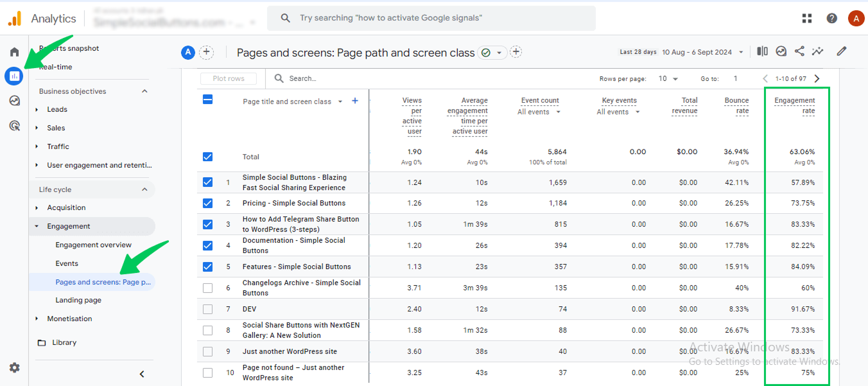Open the Real-time report
Screen dimensions: 868x386
coord(55,67)
